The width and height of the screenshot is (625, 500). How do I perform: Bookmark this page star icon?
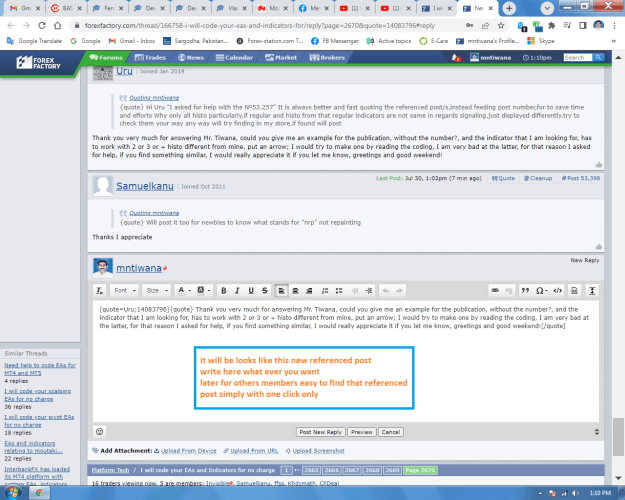(x=501, y=26)
